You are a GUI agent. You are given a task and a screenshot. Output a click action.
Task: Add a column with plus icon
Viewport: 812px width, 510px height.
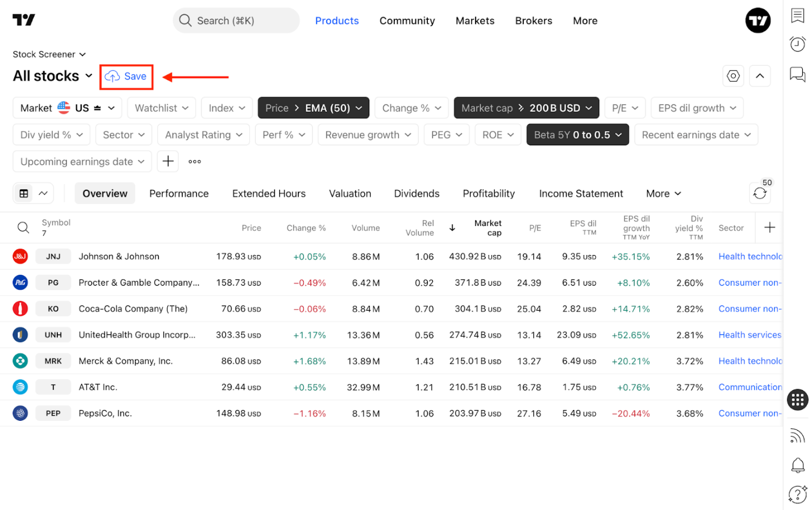pos(769,228)
